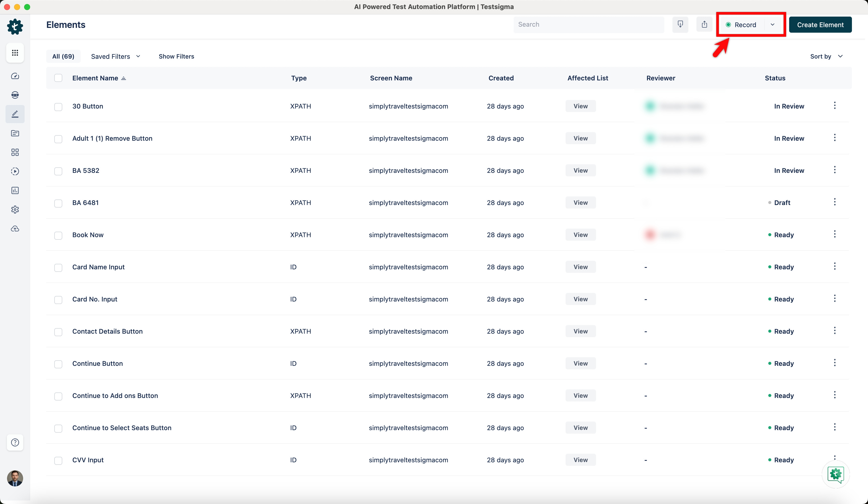Toggle the select-all checkbox in table header
This screenshot has width=868, height=504.
point(58,78)
